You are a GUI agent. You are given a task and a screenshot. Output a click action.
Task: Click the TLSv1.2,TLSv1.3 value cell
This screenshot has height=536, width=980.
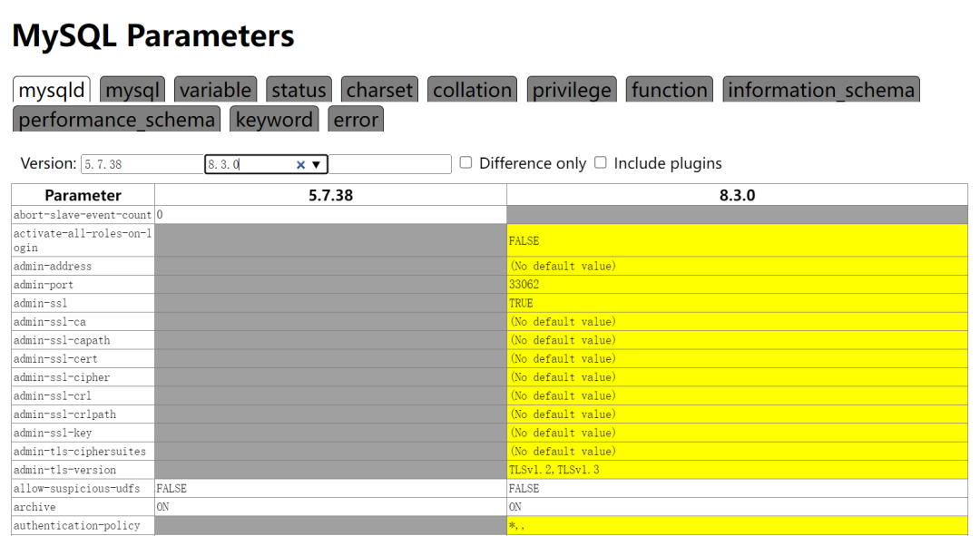[737, 470]
